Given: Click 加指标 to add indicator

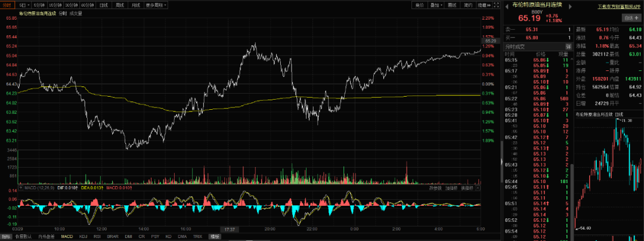Looking at the screenshot, I should [451, 188].
